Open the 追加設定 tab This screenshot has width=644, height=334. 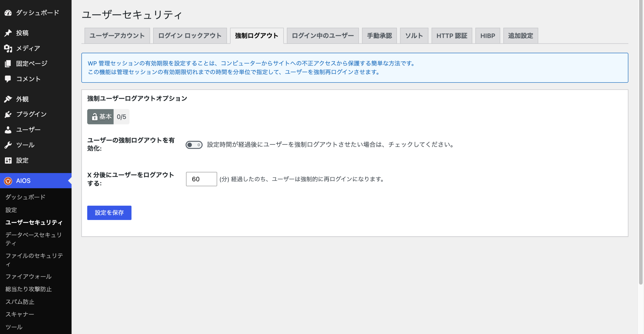click(521, 36)
